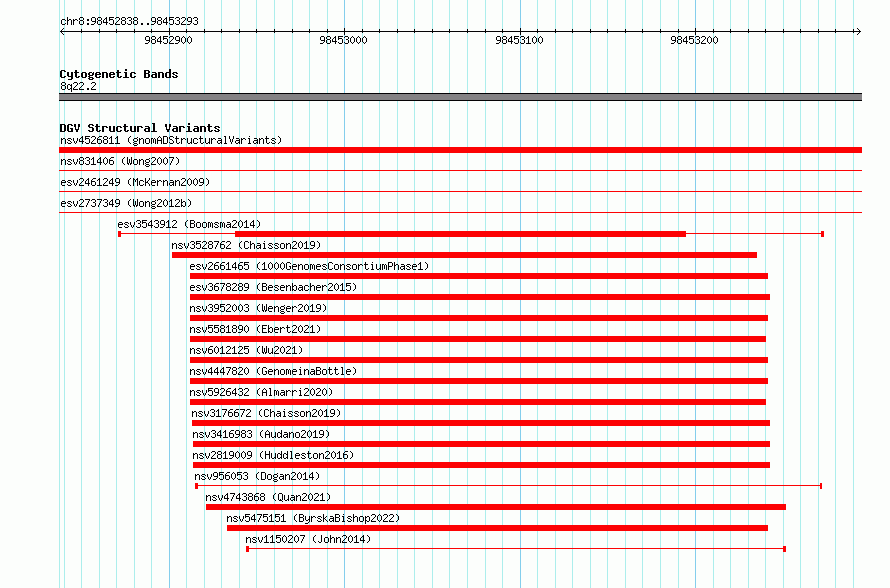Open the esv2737349 (Wong2012b) variant label

pos(126,203)
